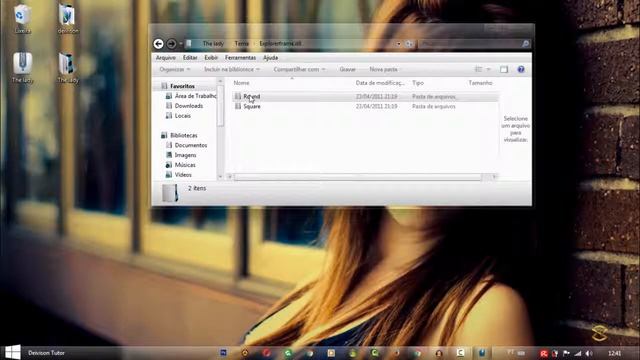
Task: Open the address bar history dropdown arrow
Action: coord(398,44)
